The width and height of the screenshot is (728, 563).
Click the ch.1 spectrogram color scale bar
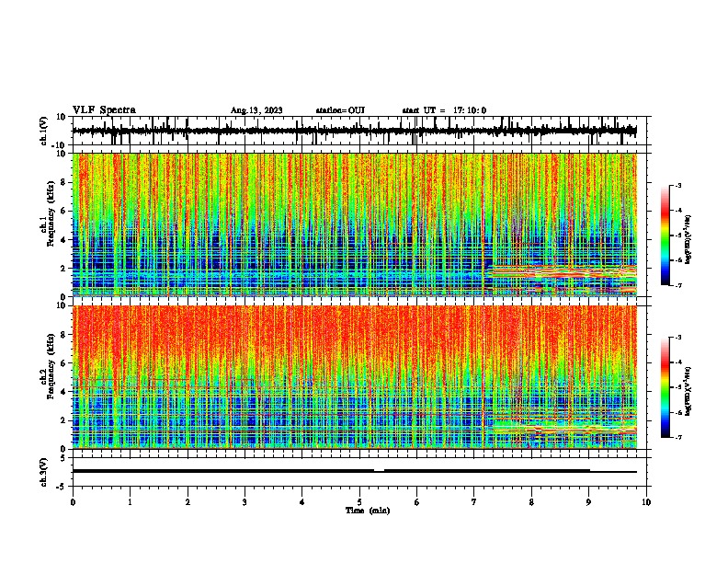click(x=665, y=236)
